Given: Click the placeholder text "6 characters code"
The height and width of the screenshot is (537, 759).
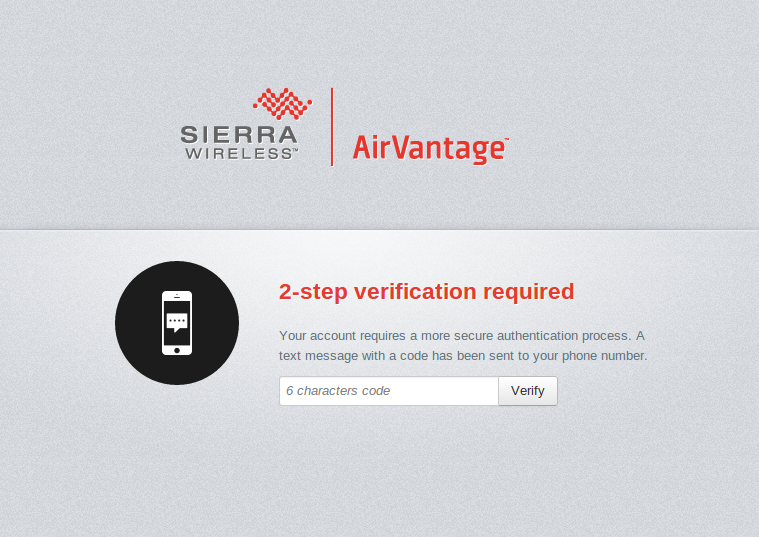Looking at the screenshot, I should click(x=338, y=391).
